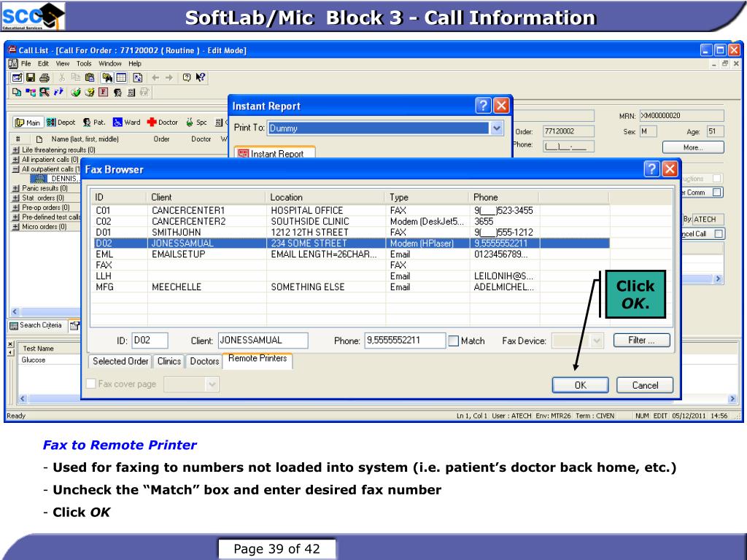Expand Pre-op orders group

[16, 208]
